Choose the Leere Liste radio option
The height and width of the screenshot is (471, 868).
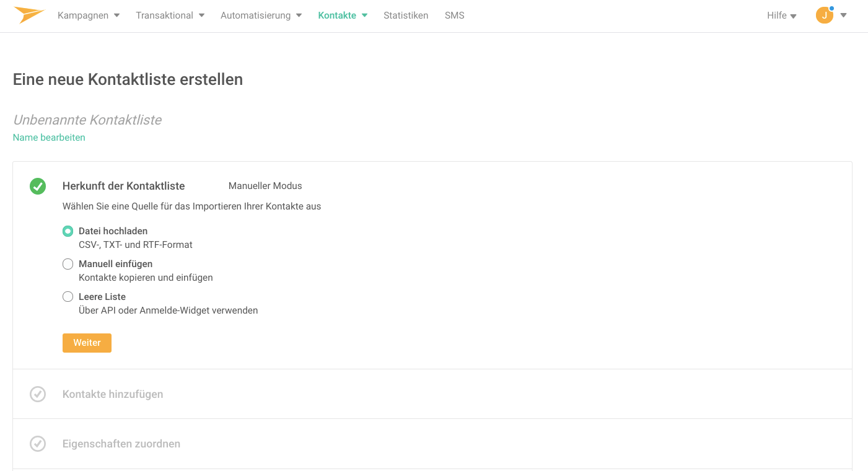(68, 297)
